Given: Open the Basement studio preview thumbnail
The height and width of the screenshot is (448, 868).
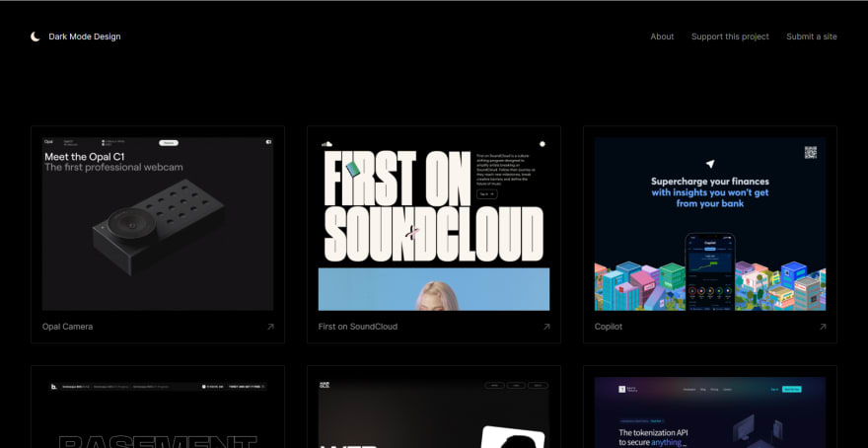Looking at the screenshot, I should click(x=158, y=412).
